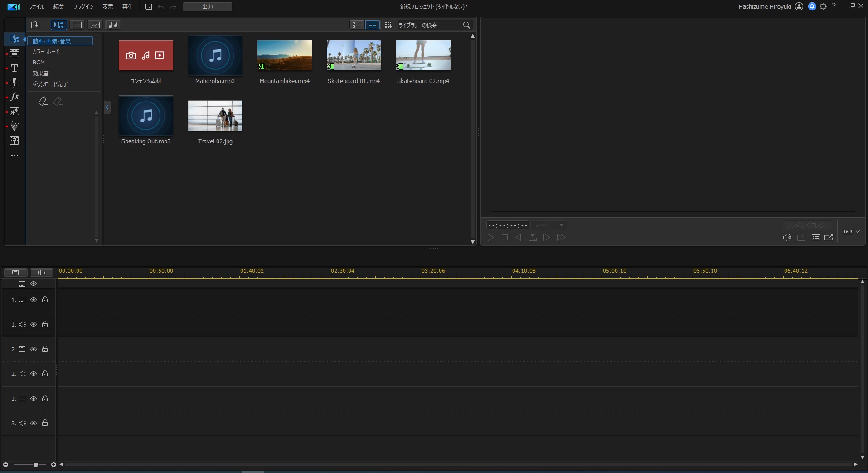The height and width of the screenshot is (473, 868).
Task: Open the Title Room (T) icon
Action: tap(15, 68)
